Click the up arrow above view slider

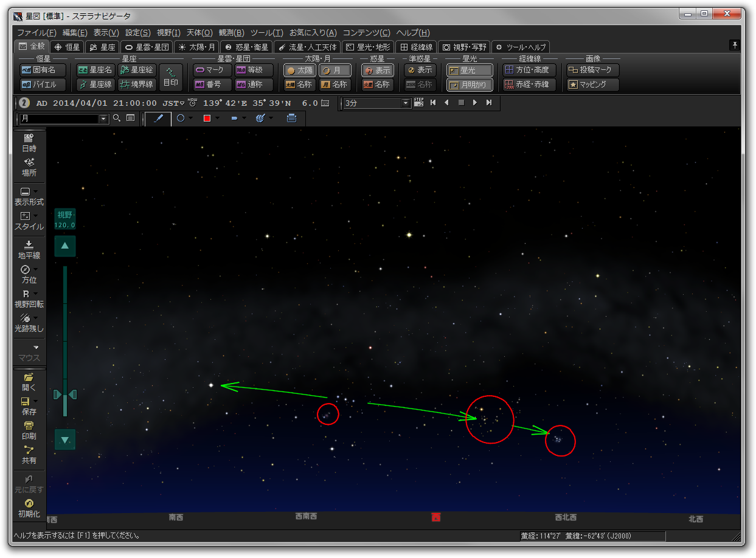coord(65,246)
